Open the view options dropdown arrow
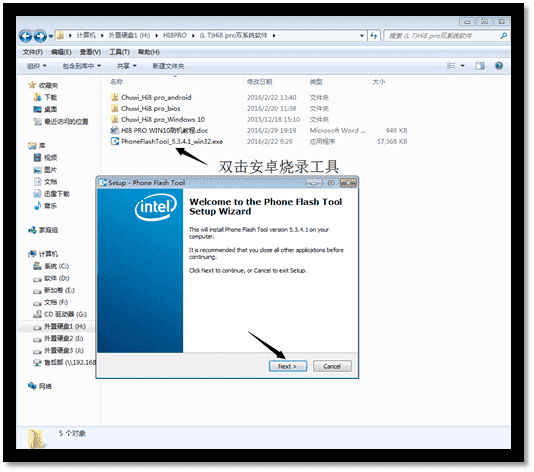This screenshot has width=534, height=472. [462, 66]
